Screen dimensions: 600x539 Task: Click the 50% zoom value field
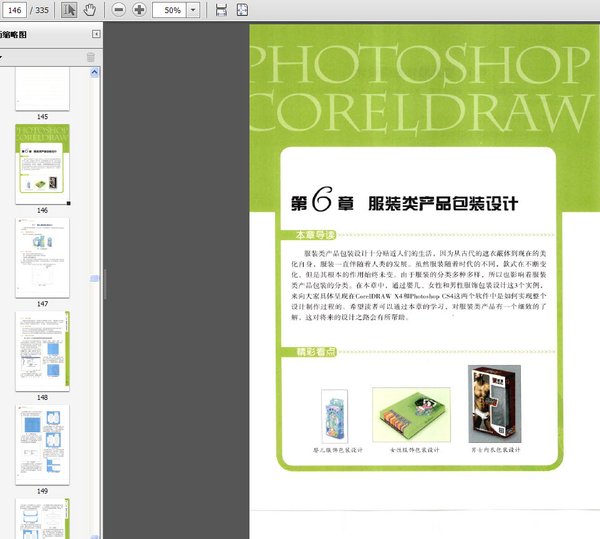(170, 10)
